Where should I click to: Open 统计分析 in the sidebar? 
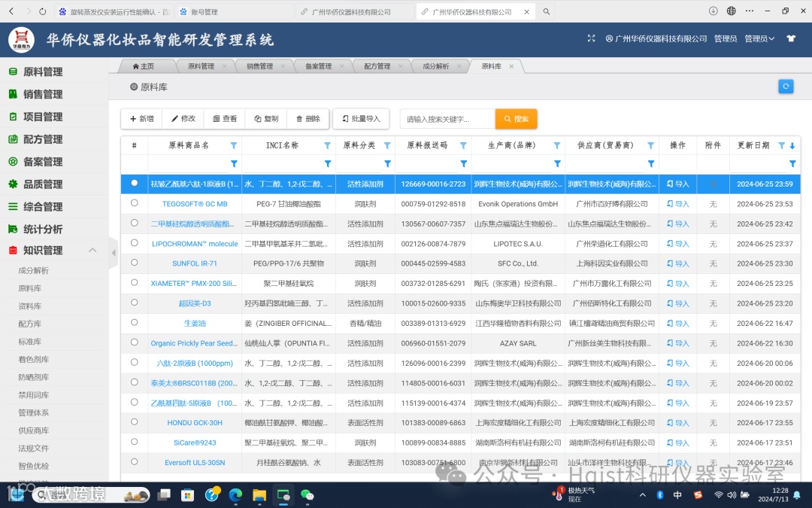click(x=43, y=229)
